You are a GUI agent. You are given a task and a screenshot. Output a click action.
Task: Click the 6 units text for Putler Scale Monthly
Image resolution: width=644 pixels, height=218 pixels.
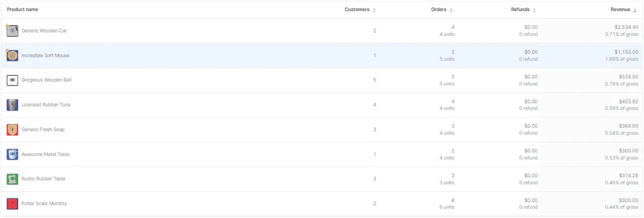447,207
